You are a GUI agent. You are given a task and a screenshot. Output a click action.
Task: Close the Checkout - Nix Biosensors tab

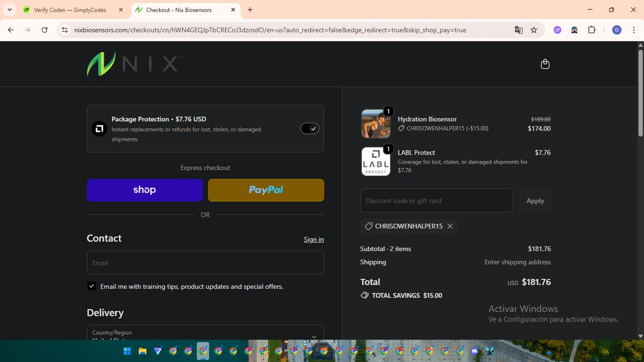[233, 10]
